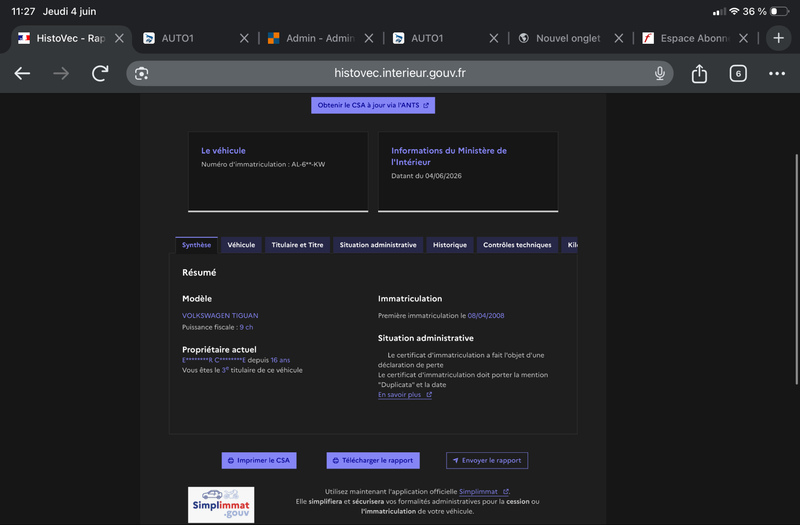
Task: Open the Contrôles techniques tab
Action: click(517, 245)
